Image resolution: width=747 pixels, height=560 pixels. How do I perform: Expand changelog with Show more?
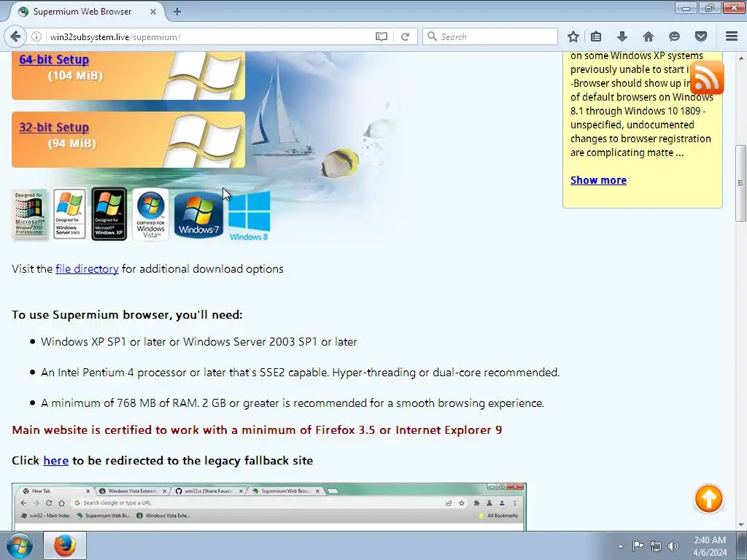598,180
